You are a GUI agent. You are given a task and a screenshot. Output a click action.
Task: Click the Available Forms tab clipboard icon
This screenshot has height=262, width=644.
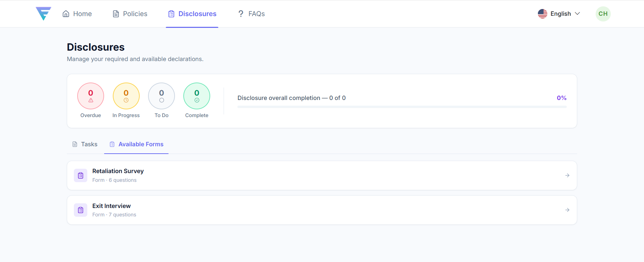click(x=112, y=144)
